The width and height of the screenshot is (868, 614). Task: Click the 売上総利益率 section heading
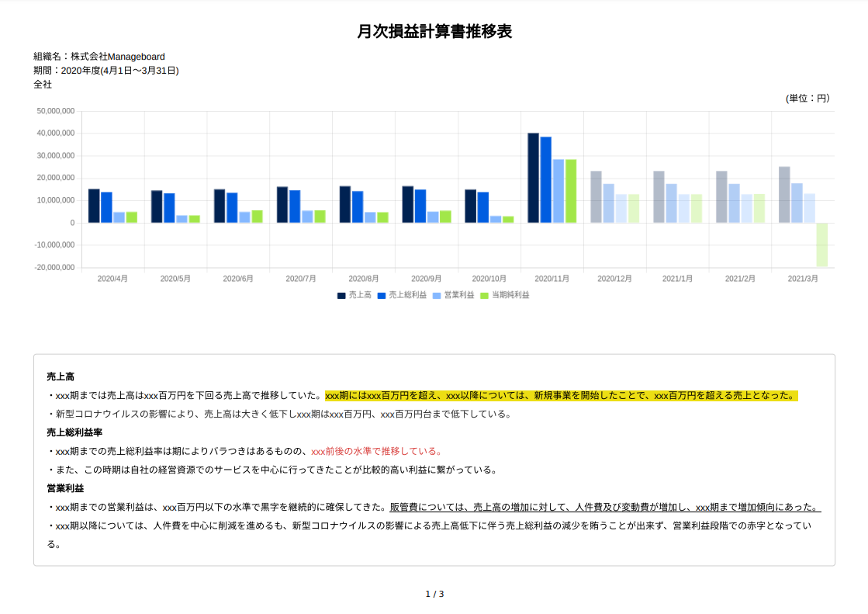click(74, 433)
